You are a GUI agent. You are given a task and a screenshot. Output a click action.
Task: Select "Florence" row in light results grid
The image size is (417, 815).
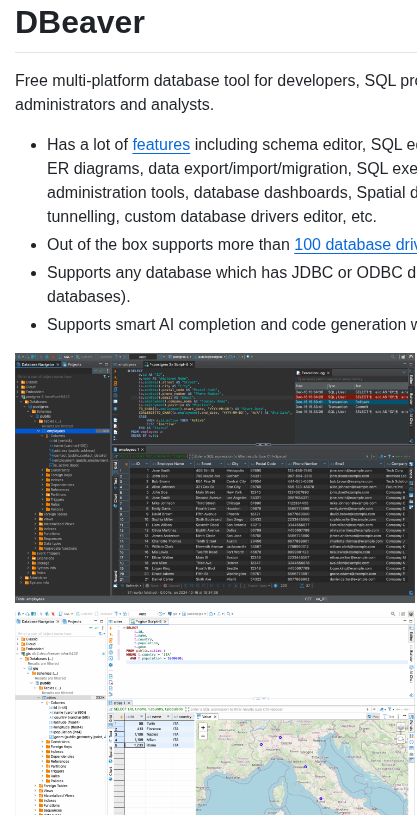(x=154, y=730)
